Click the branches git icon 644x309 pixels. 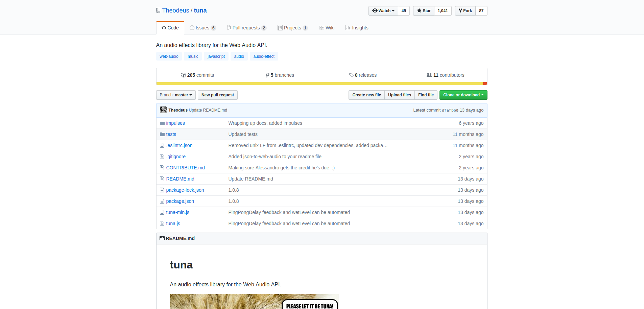point(267,75)
